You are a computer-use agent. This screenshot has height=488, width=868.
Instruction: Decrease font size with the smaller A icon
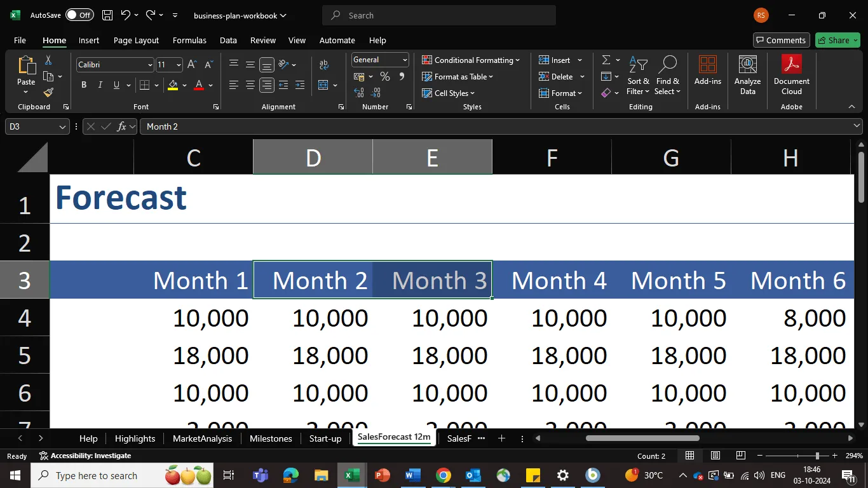209,65
